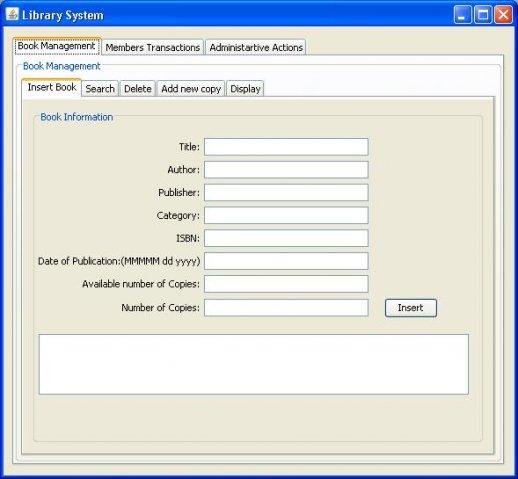This screenshot has height=479, width=518.
Task: Maximize the Library System window
Action: pyautogui.click(x=483, y=15)
